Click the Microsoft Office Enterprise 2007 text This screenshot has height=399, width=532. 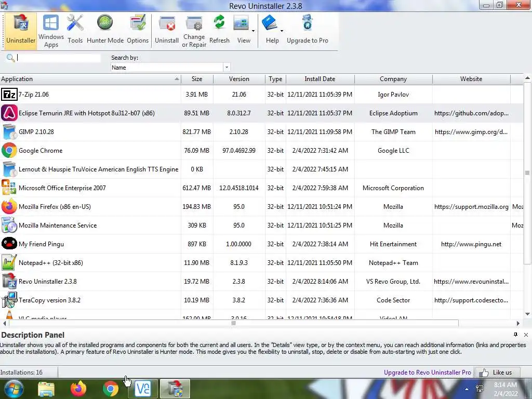tap(62, 188)
